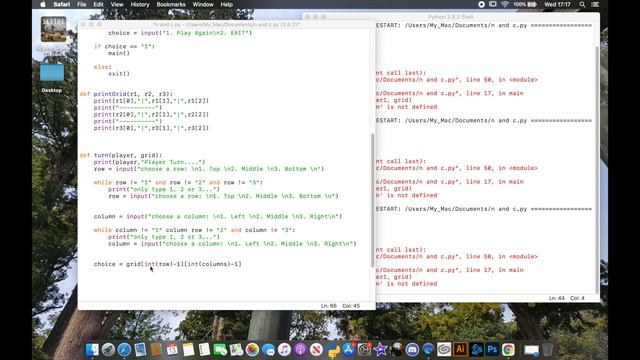Open Trash in the dock

pos(548,350)
